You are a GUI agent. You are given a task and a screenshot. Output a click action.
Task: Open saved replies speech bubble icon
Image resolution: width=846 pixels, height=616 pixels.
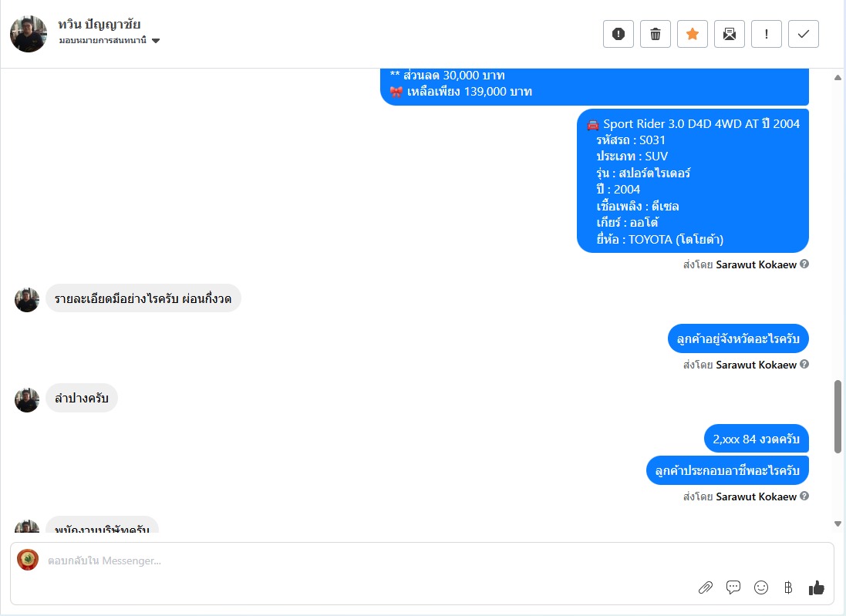(x=733, y=587)
